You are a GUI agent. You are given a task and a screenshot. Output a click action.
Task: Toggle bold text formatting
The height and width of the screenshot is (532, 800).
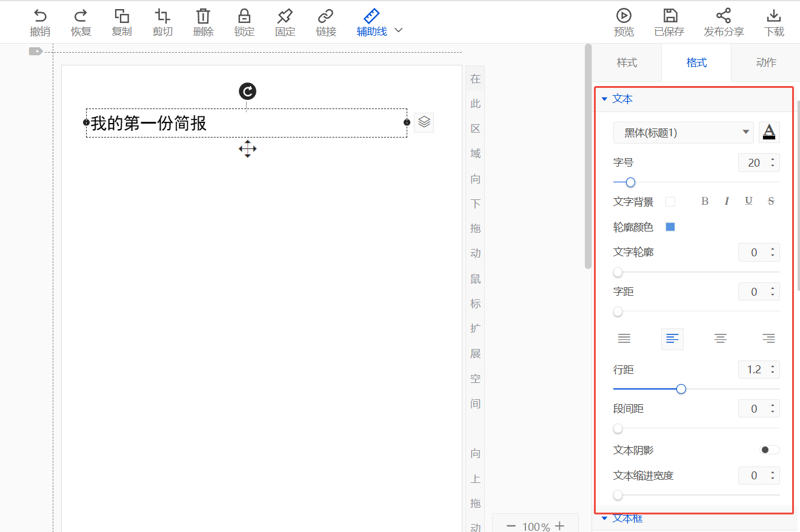[x=705, y=201]
